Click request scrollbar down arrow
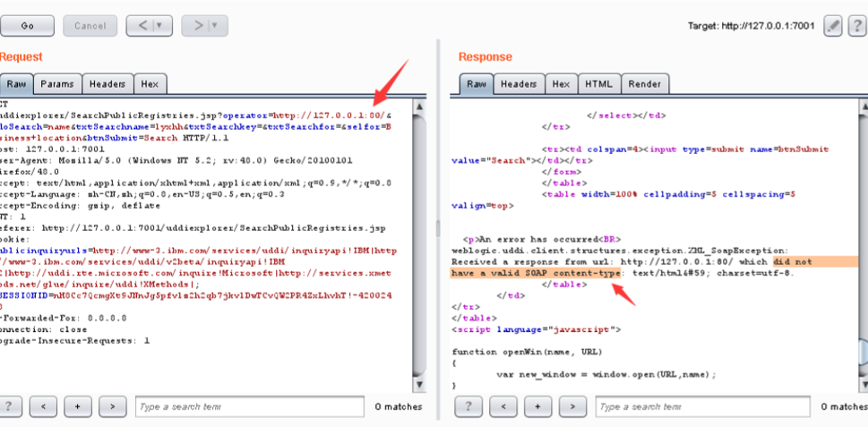Screen dimensions: 868x427 point(419,383)
